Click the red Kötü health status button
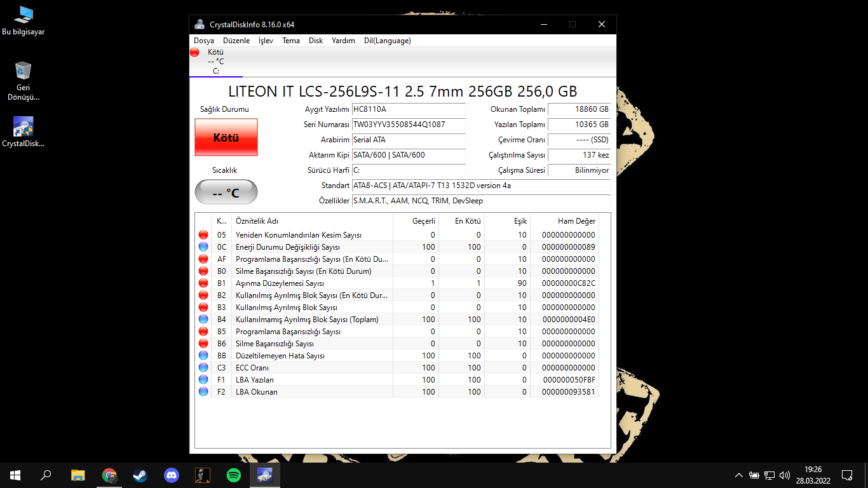Image resolution: width=868 pixels, height=488 pixels. click(226, 137)
